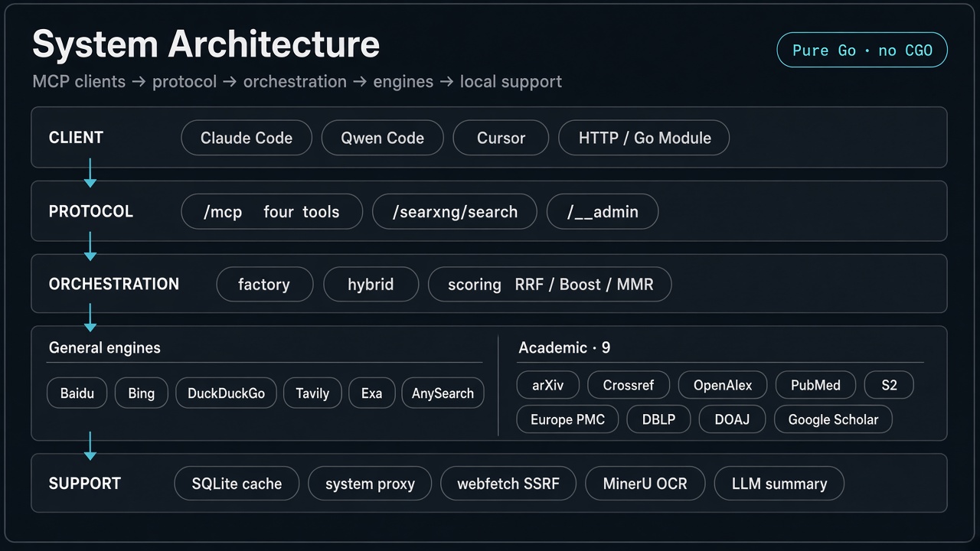Image resolution: width=980 pixels, height=551 pixels.
Task: Click the "scoring RRF / Boost / MMR" pill
Action: tap(550, 284)
